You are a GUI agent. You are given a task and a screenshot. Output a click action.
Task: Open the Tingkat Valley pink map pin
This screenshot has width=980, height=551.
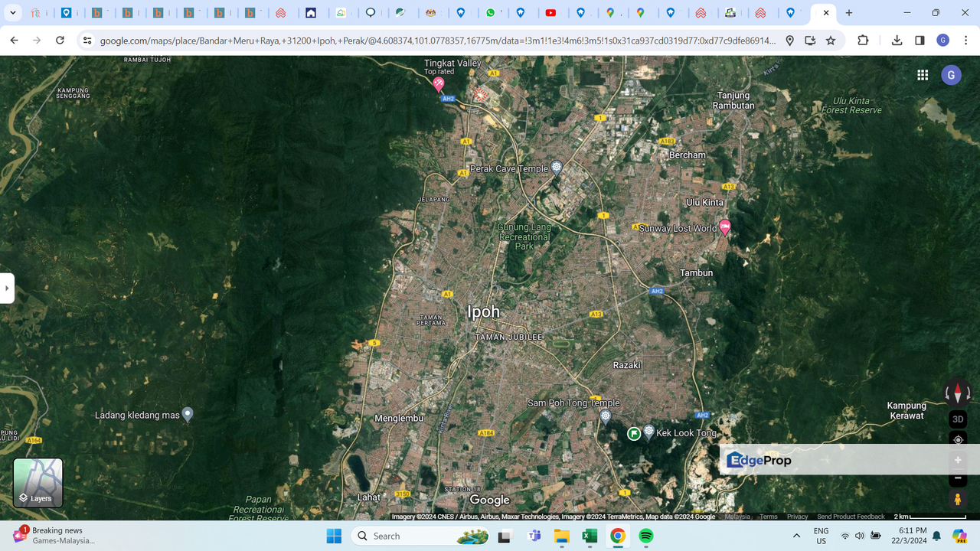pyautogui.click(x=439, y=84)
